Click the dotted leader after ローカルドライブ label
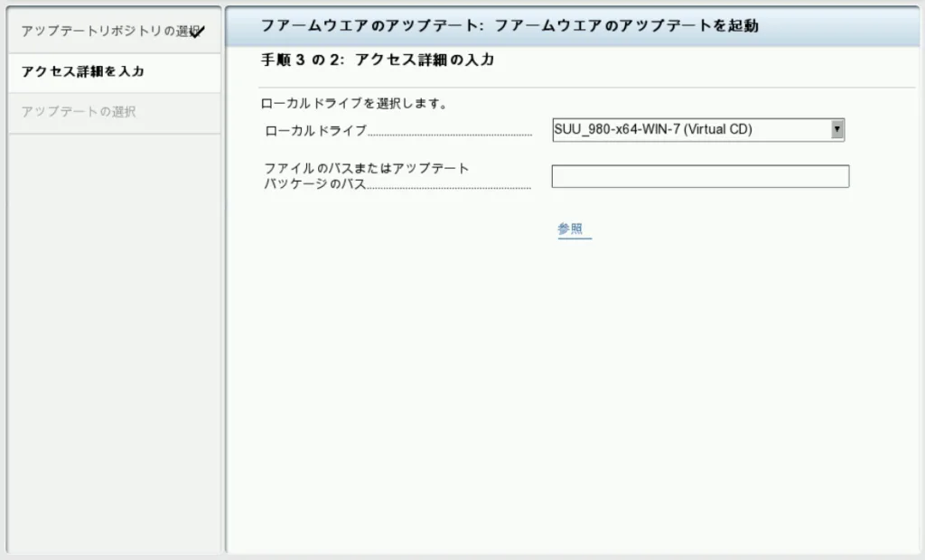Viewport: 925px width, 560px height. (450, 134)
